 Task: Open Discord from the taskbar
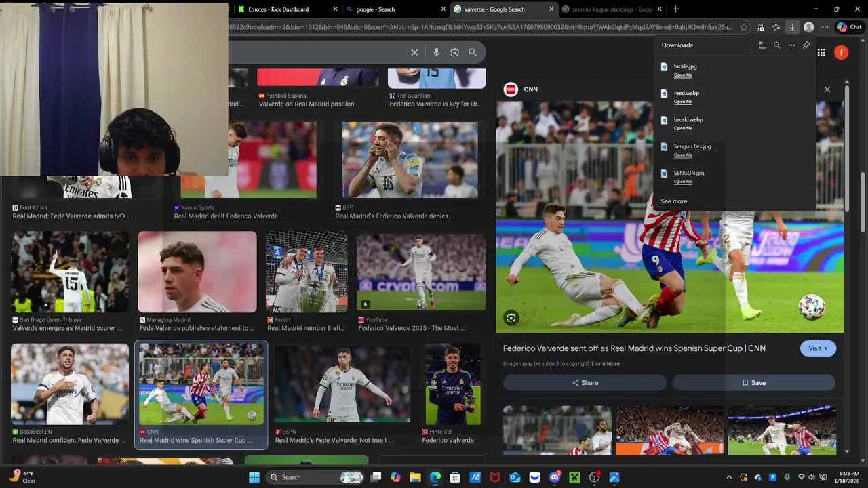(x=555, y=477)
